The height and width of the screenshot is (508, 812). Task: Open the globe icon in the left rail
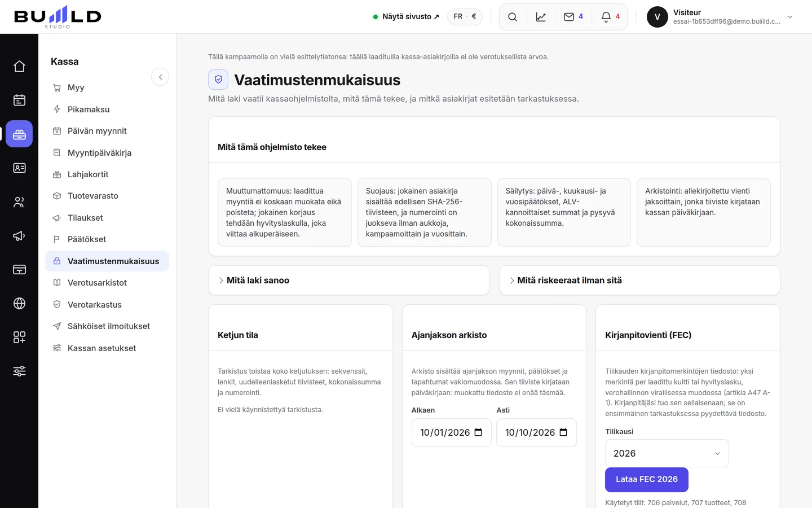tap(19, 303)
